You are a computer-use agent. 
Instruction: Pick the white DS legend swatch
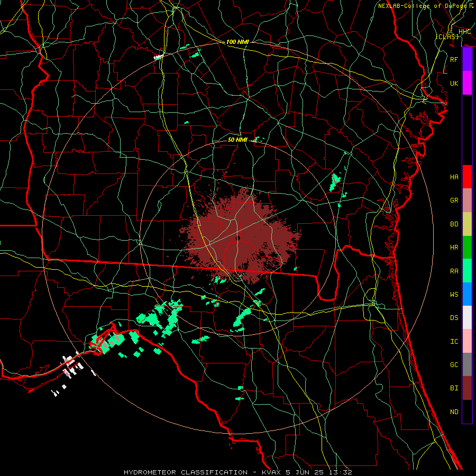[467, 317]
